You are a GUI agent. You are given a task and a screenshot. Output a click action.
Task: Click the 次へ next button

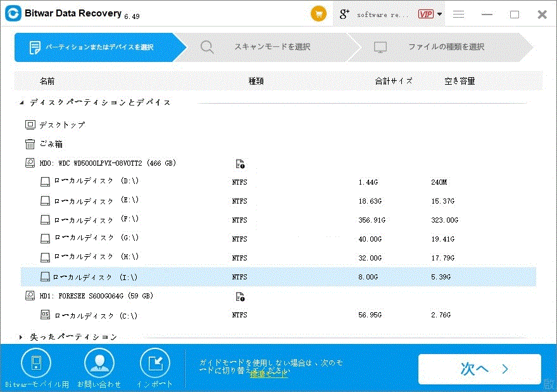[x=479, y=369]
